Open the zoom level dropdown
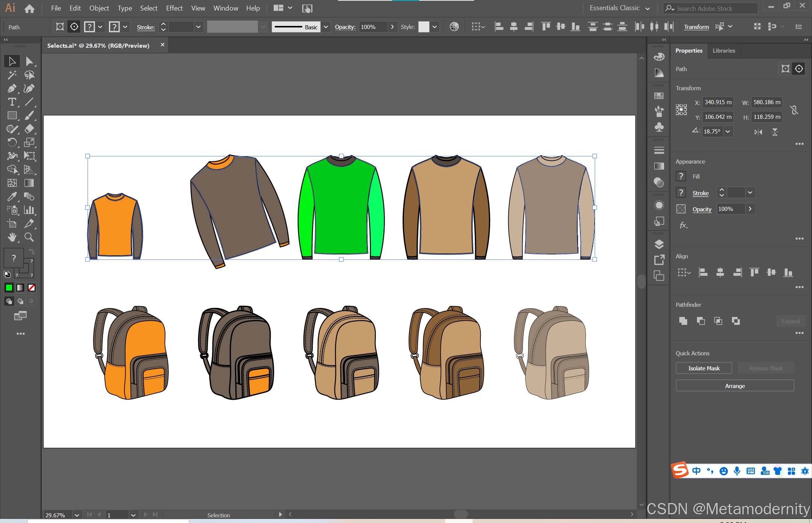Image resolution: width=812 pixels, height=523 pixels. tap(77, 515)
